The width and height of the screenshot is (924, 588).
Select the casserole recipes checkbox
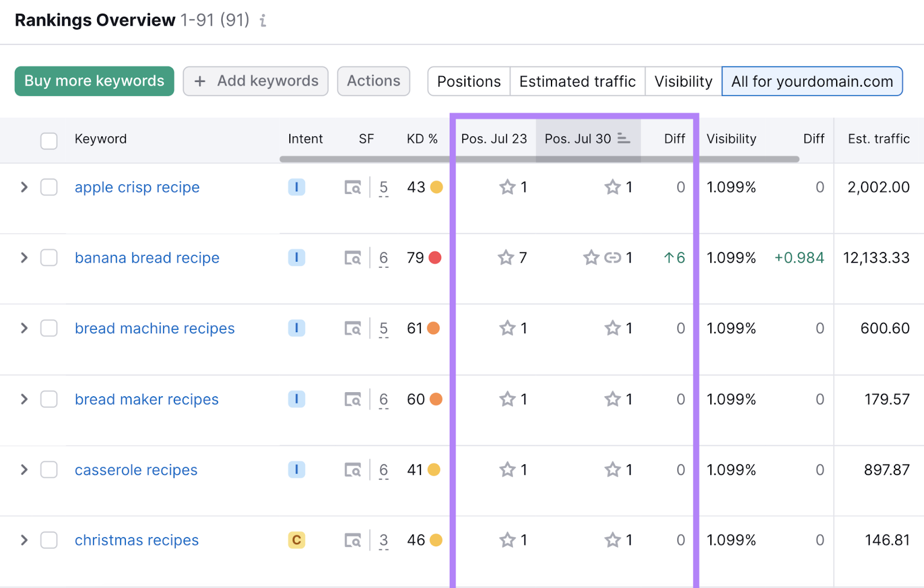[49, 470]
